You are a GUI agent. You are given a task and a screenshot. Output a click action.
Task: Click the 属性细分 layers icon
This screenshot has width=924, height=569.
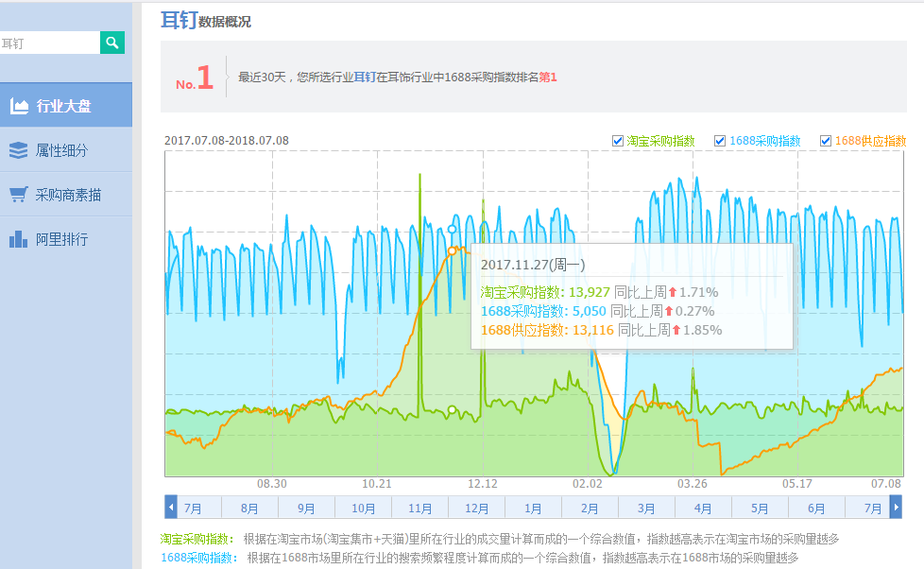(19, 150)
